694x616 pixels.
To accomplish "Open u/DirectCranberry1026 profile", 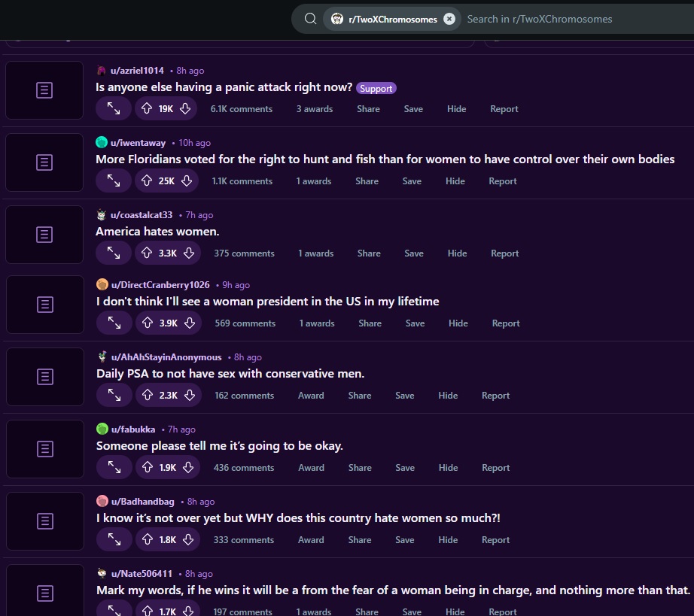I will [160, 285].
